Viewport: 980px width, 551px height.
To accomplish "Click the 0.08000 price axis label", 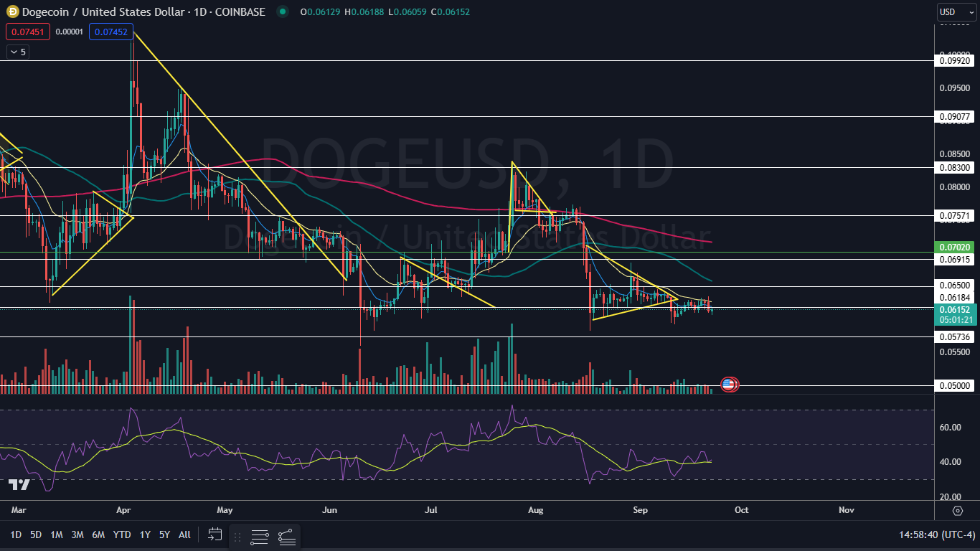I will [x=956, y=187].
